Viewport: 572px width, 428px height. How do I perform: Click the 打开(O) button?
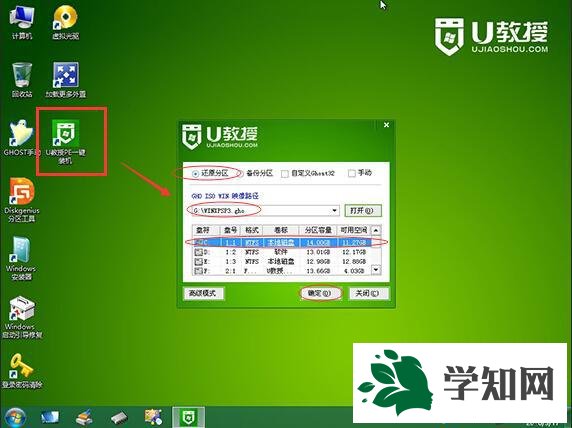363,211
